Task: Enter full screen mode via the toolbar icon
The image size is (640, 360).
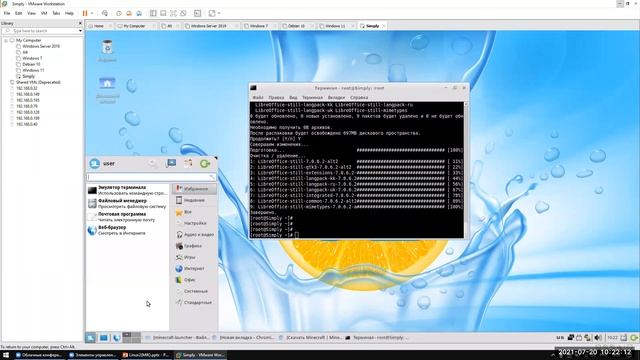Action: coord(173,13)
